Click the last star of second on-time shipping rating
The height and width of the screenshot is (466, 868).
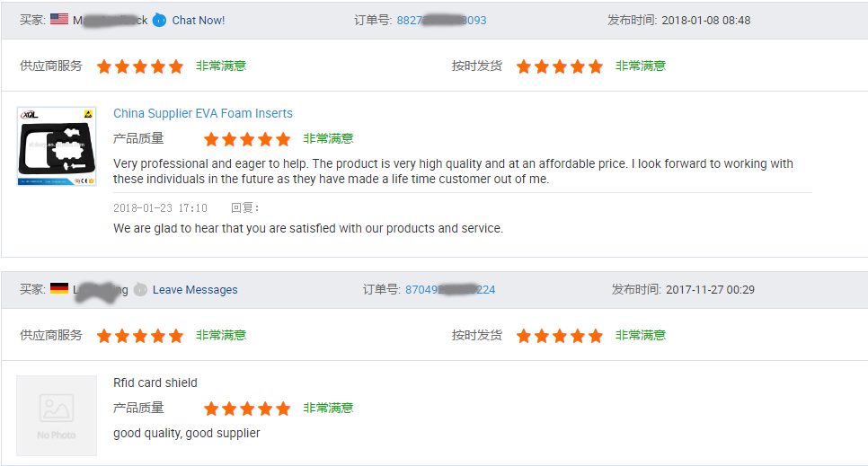tap(596, 336)
